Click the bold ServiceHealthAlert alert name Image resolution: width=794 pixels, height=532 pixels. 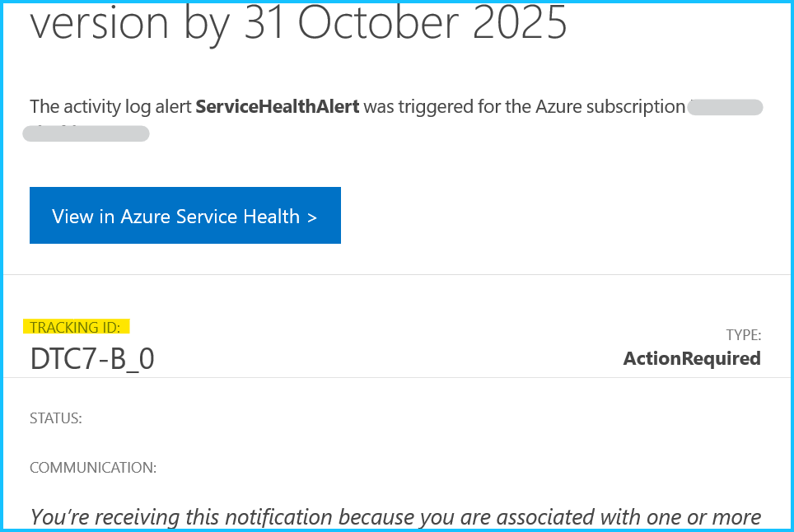[x=278, y=107]
